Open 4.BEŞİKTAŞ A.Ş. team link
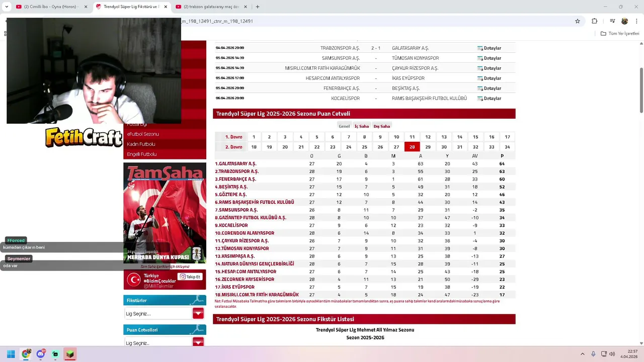The height and width of the screenshot is (362, 644). tap(231, 187)
